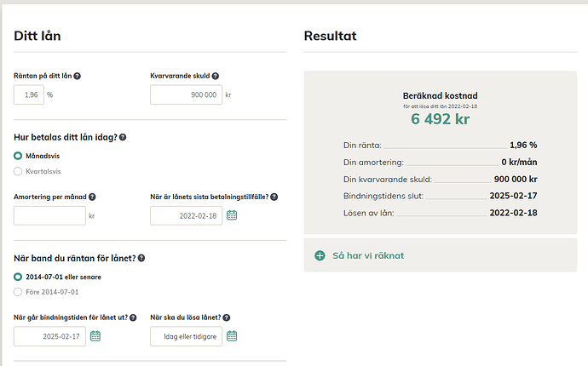Click the interest rate input field

[29, 94]
